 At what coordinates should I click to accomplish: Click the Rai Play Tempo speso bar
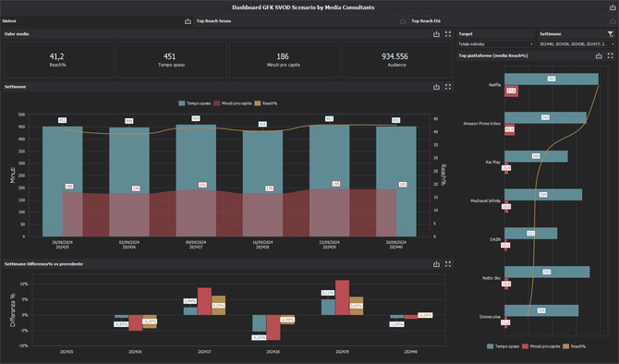536,156
